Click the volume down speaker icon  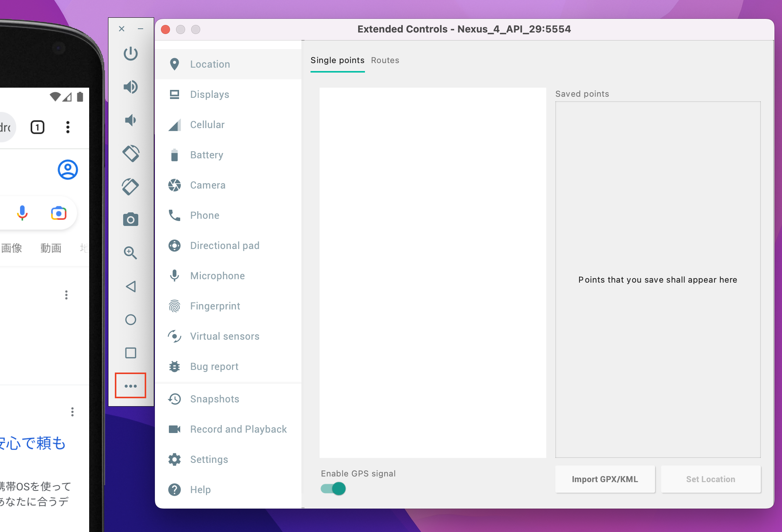pyautogui.click(x=131, y=120)
